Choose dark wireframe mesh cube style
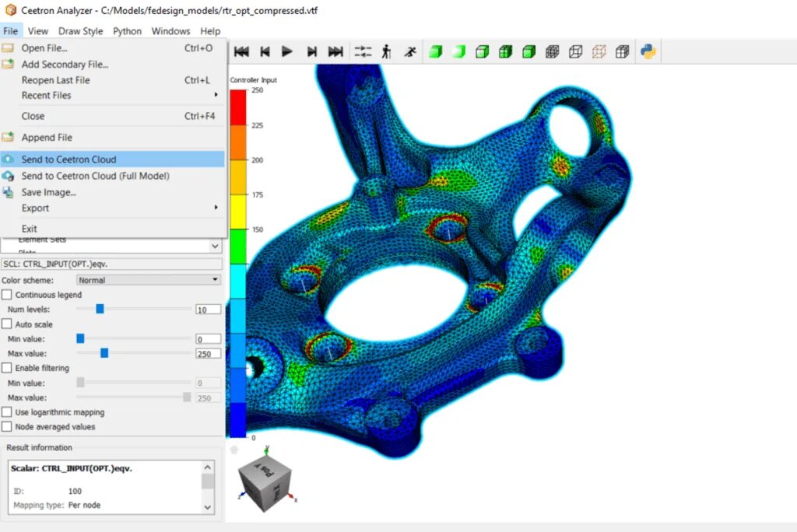Image resolution: width=797 pixels, height=532 pixels. (x=553, y=51)
